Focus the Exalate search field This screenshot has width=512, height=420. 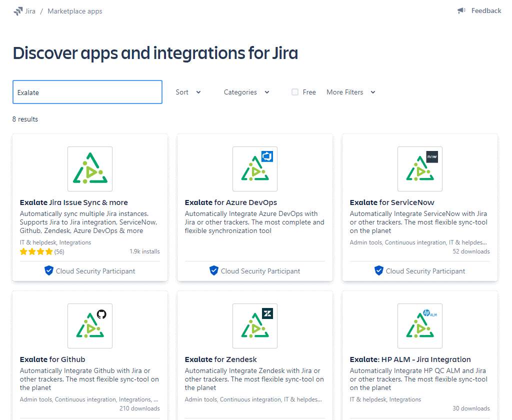(87, 92)
